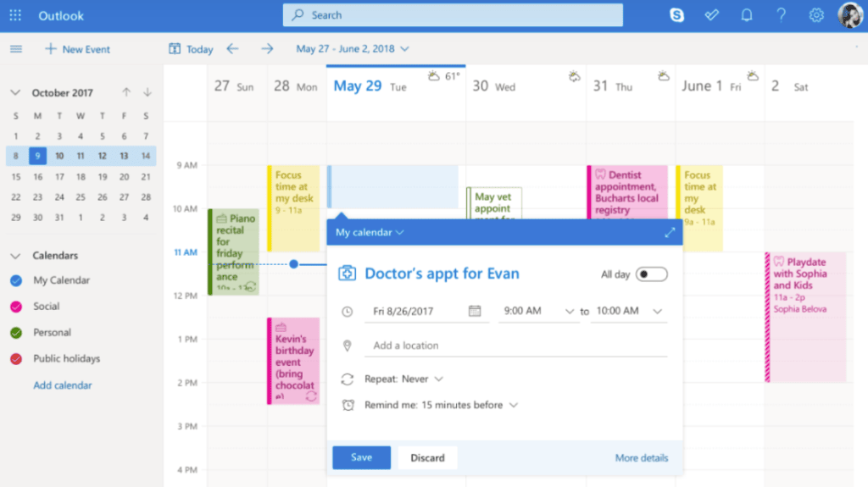Click the Add calendar link
868x487 pixels.
tap(63, 385)
